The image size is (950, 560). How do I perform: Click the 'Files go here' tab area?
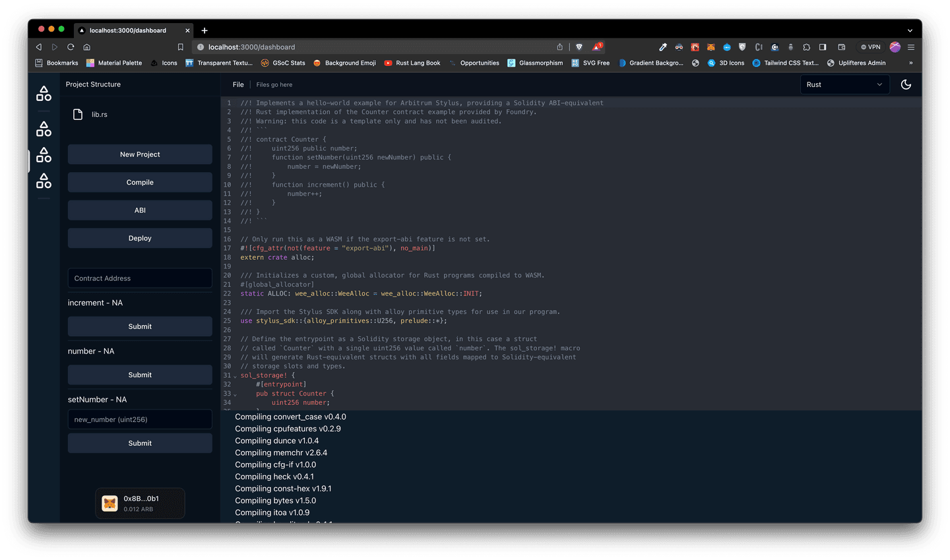(274, 84)
